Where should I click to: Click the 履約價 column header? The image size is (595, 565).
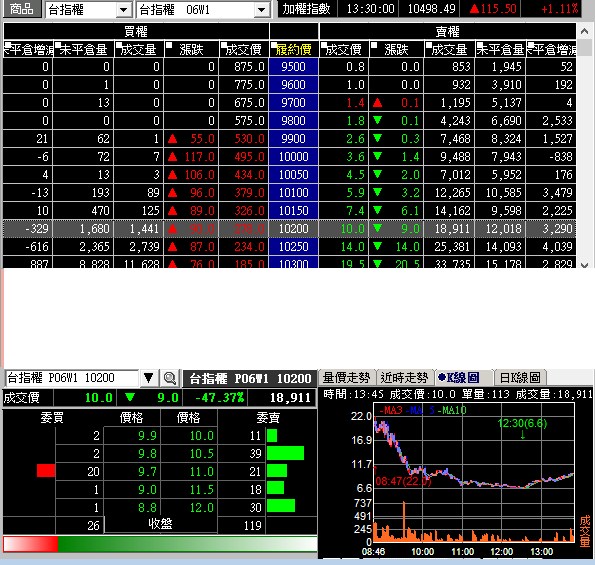(x=294, y=49)
